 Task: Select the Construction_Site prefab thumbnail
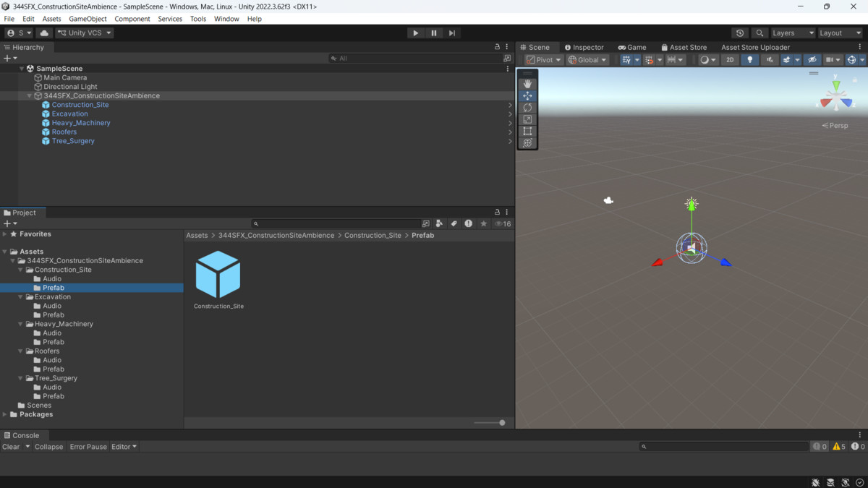218,275
